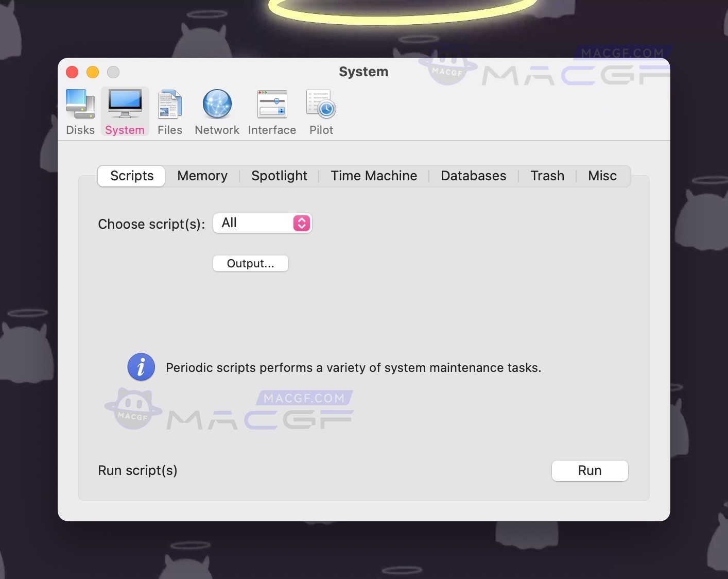This screenshot has height=579, width=728.
Task: Run the periodic maintenance scripts
Action: tap(590, 470)
